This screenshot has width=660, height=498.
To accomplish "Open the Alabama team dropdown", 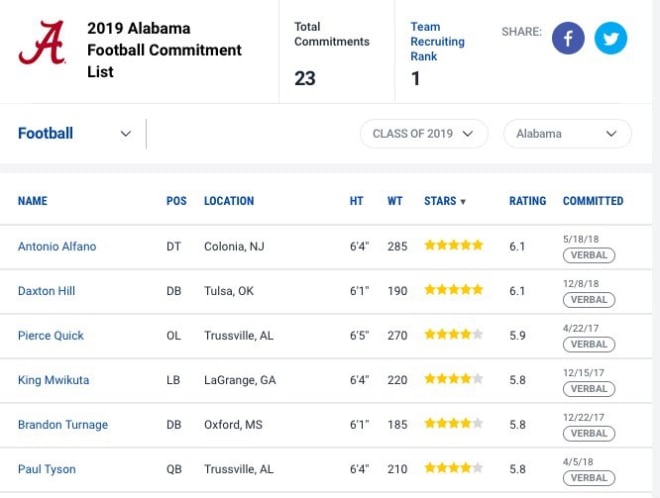I will pos(567,134).
